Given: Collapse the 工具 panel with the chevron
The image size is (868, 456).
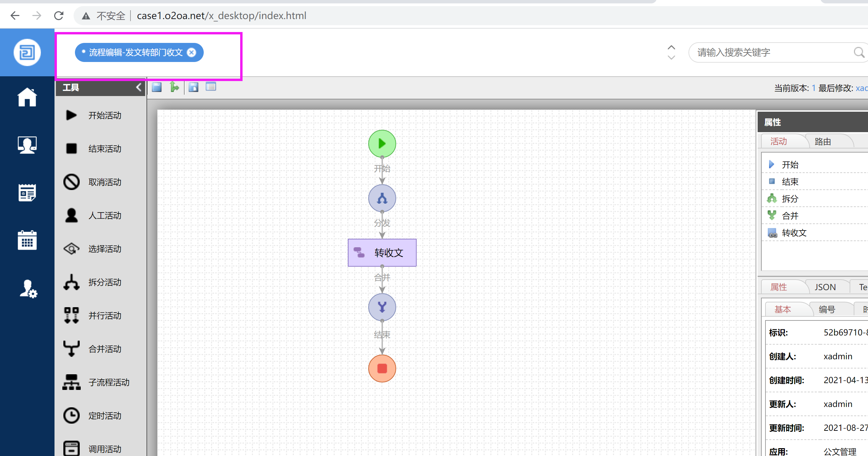Looking at the screenshot, I should pos(139,88).
